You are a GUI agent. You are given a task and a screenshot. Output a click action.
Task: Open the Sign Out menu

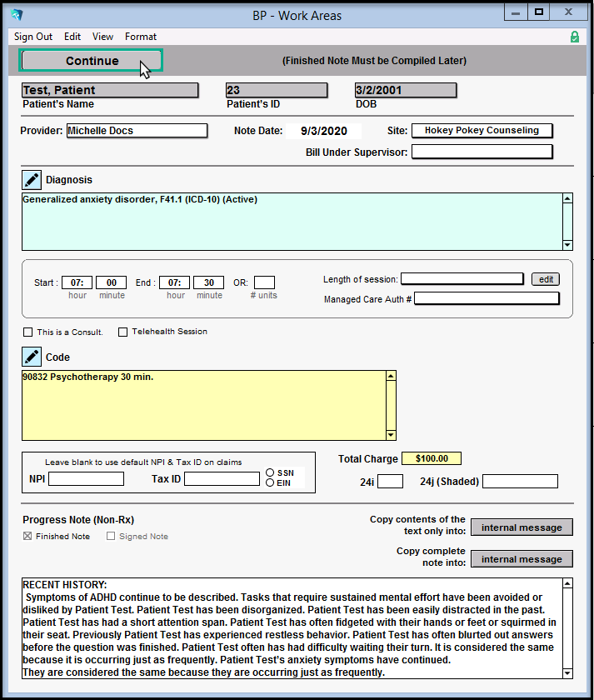tap(33, 37)
